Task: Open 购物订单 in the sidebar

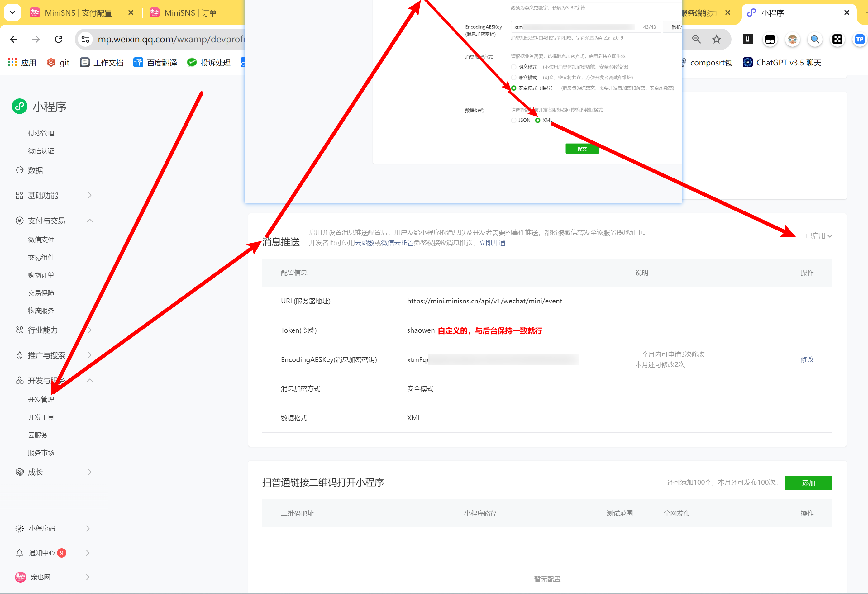Action: click(41, 275)
